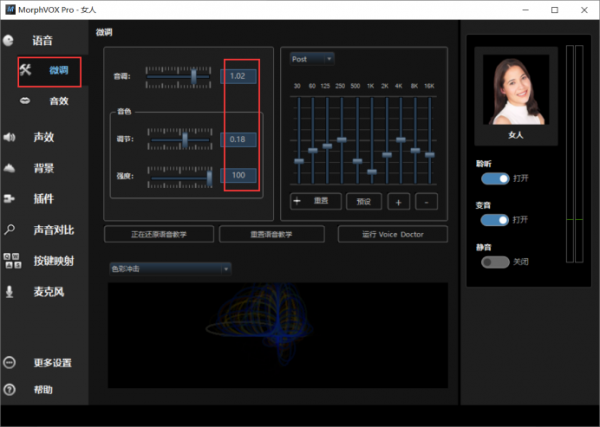Open the 音效 lips icon entry
Image resolution: width=600 pixels, height=427 pixels.
(25, 101)
